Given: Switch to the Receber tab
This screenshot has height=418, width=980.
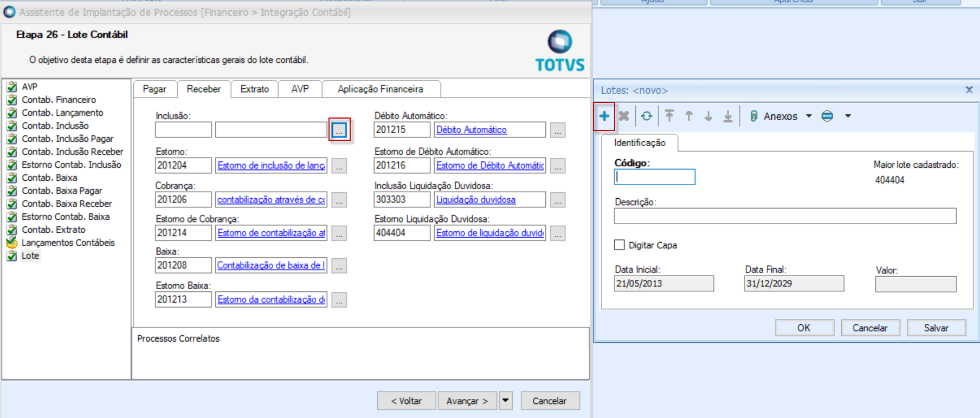Looking at the screenshot, I should point(204,89).
